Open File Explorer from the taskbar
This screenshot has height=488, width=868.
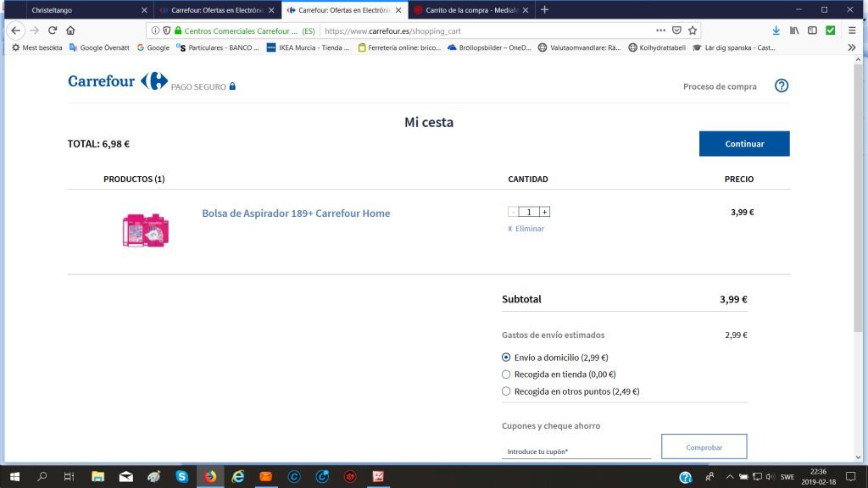tap(98, 476)
